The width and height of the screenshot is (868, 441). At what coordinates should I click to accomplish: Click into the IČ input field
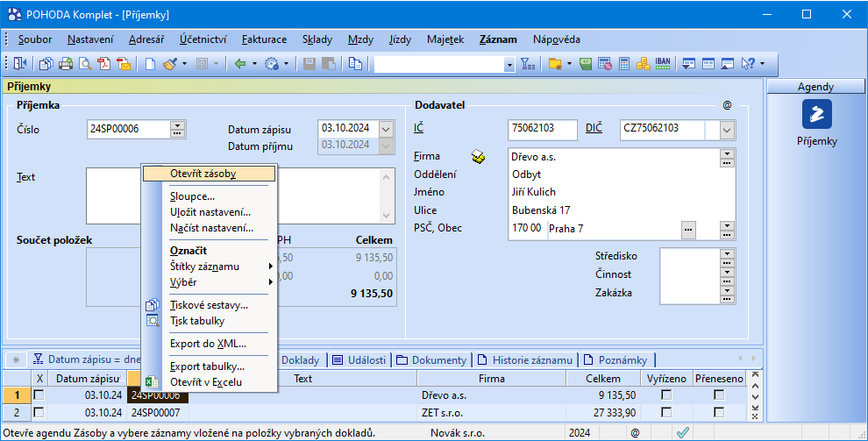[542, 130]
